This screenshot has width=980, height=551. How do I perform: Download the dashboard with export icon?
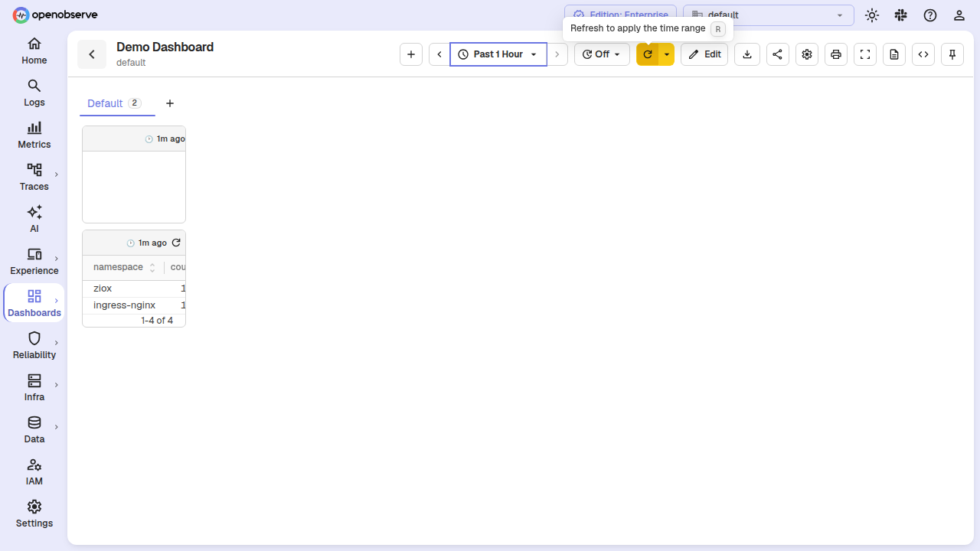(x=747, y=54)
